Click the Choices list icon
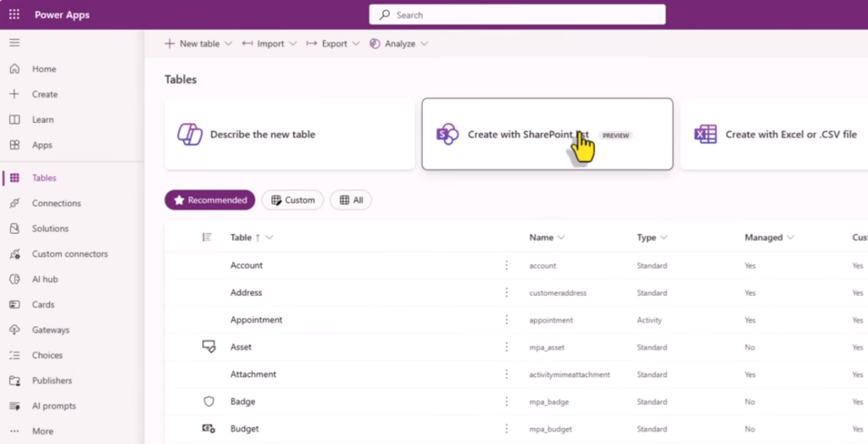Viewport: 868px width, 444px height. [x=14, y=355]
